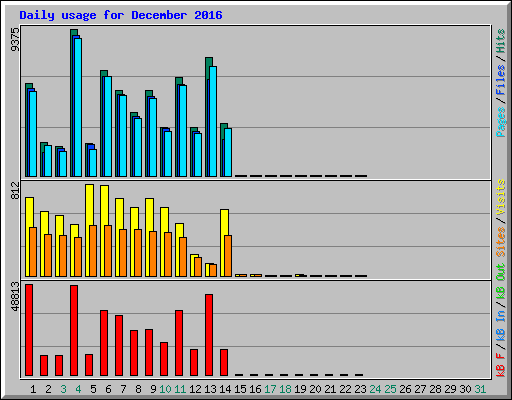512x400 pixels.
Task: Click x-axis day label 13
Action: click(210, 389)
